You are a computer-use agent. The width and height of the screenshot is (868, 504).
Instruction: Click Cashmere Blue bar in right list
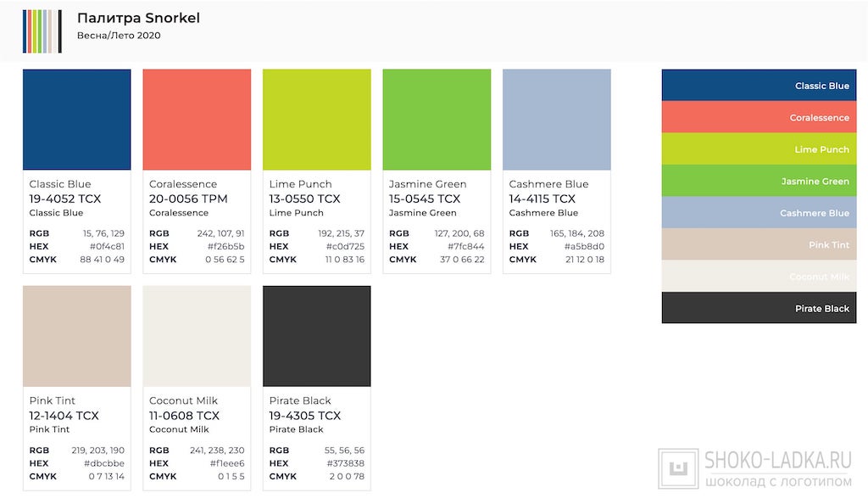tap(765, 213)
